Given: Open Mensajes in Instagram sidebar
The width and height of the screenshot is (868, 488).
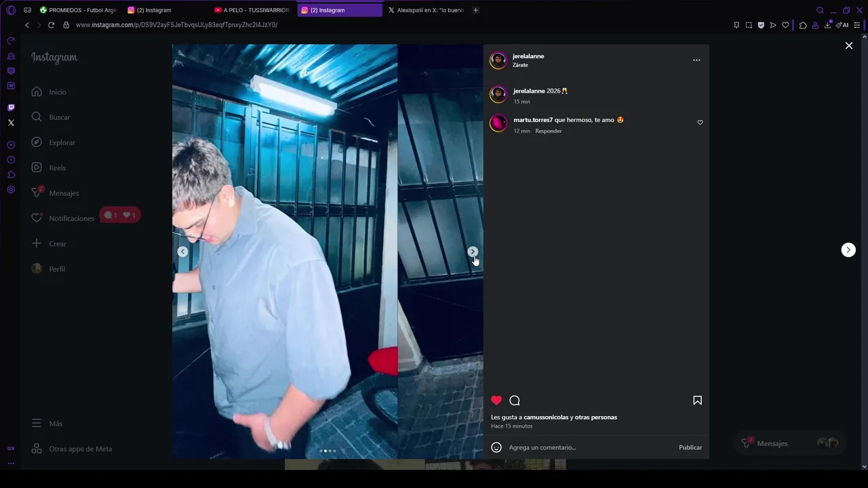Looking at the screenshot, I should (55, 193).
